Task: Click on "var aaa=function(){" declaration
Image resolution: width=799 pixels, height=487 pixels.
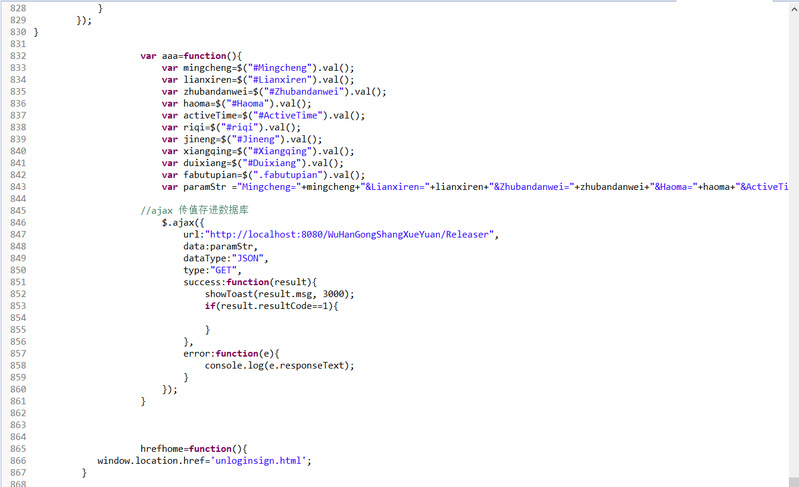Action: click(x=191, y=56)
